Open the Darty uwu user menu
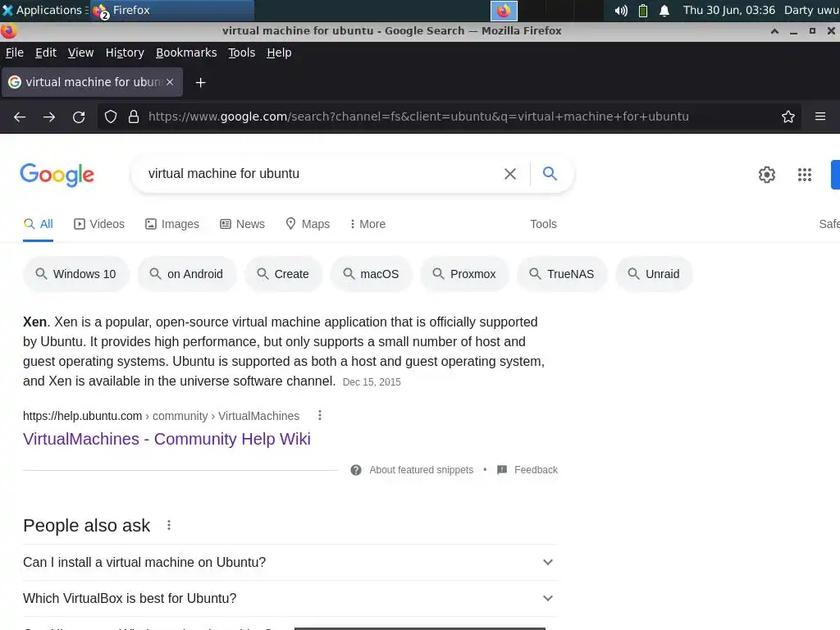The image size is (840, 630). click(x=811, y=10)
